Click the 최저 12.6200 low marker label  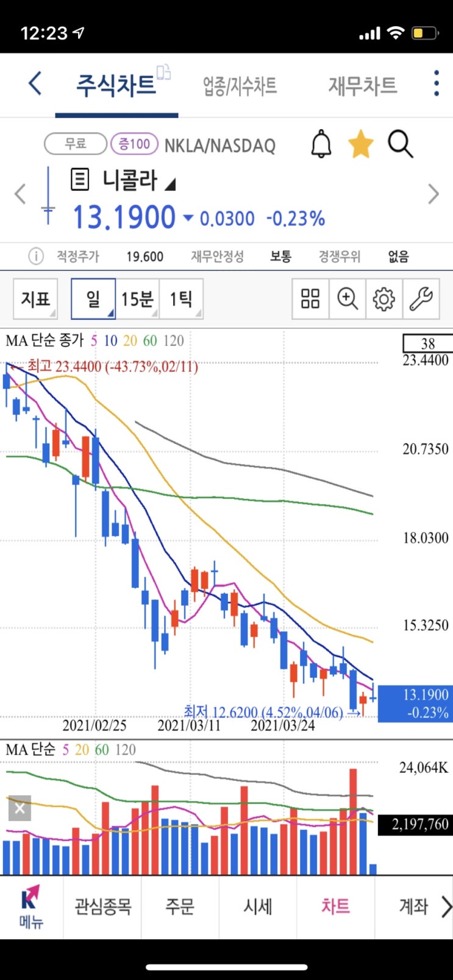pos(263,711)
